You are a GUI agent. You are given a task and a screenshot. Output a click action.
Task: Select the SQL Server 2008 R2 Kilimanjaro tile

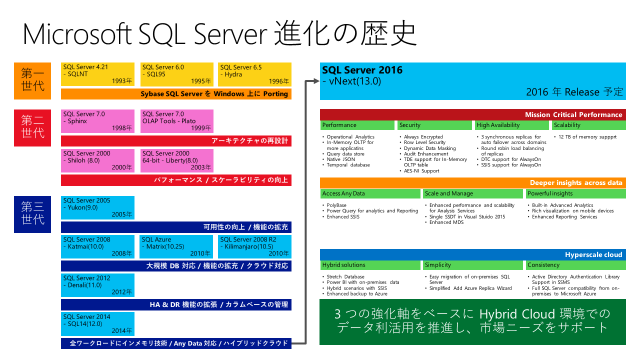[255, 247]
